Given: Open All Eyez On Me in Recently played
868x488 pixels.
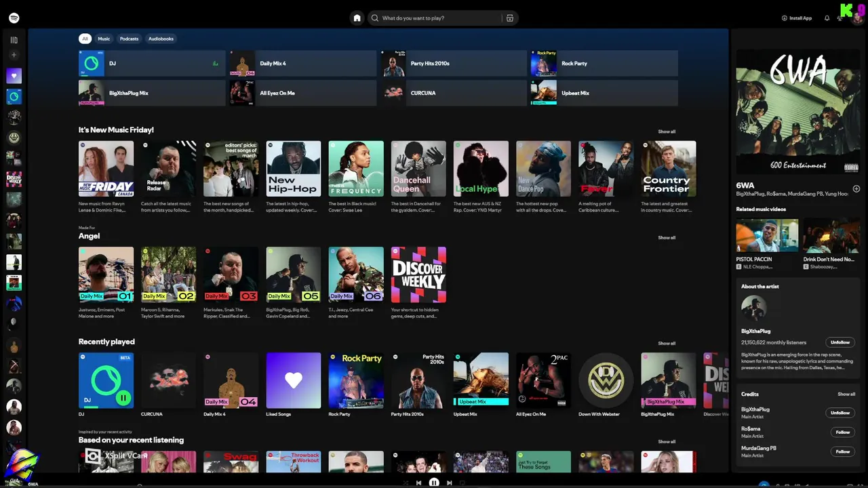Looking at the screenshot, I should point(543,380).
